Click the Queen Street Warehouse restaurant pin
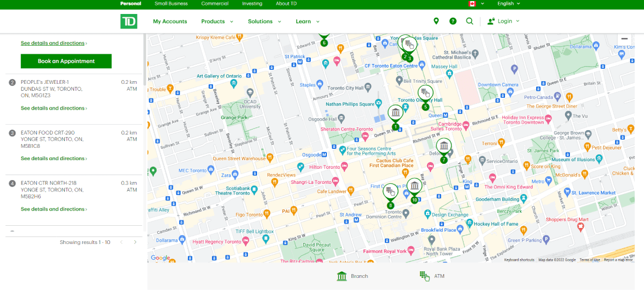644x294 pixels. click(x=270, y=158)
